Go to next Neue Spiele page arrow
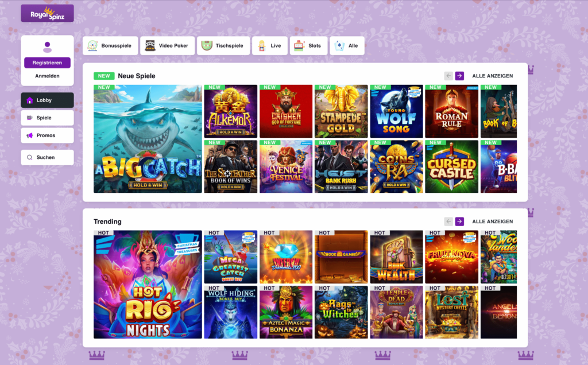The width and height of the screenshot is (588, 365). point(459,76)
